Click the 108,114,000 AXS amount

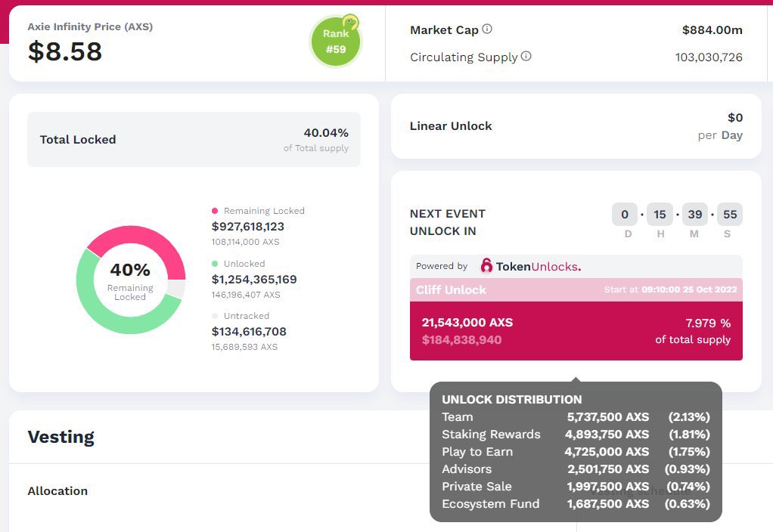coord(246,242)
